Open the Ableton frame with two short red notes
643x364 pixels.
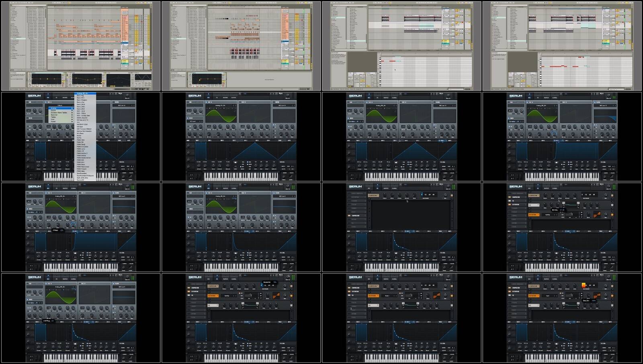[402, 46]
